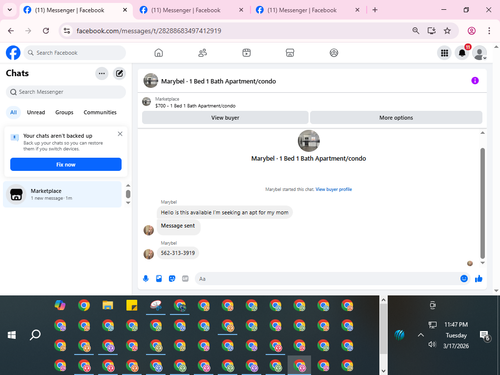Screen dimensions: 500x375
Task: Open the account avatar menu
Action: [x=479, y=53]
